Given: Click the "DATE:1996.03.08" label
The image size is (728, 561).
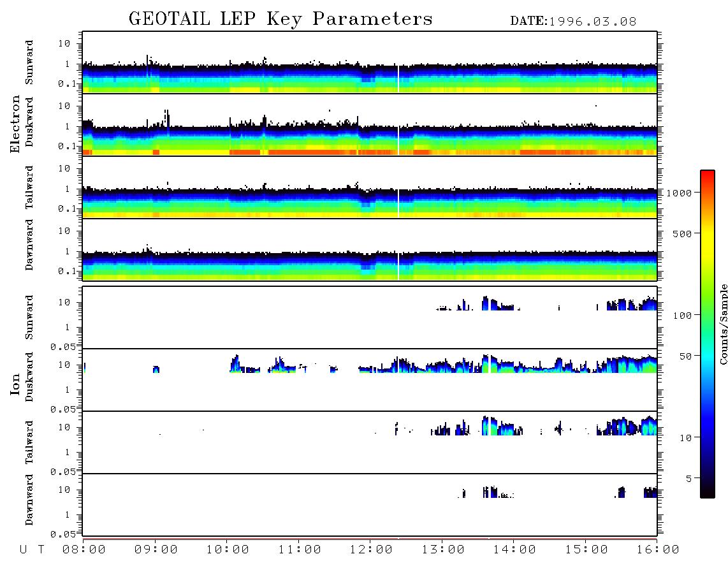Looking at the screenshot, I should pyautogui.click(x=573, y=22).
